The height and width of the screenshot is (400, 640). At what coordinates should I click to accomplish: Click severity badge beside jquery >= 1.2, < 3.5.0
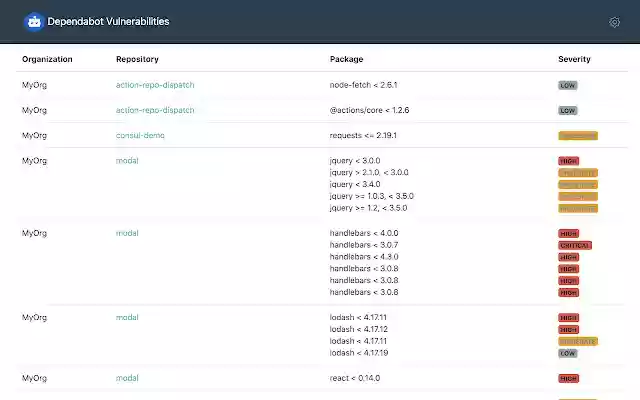click(x=578, y=209)
